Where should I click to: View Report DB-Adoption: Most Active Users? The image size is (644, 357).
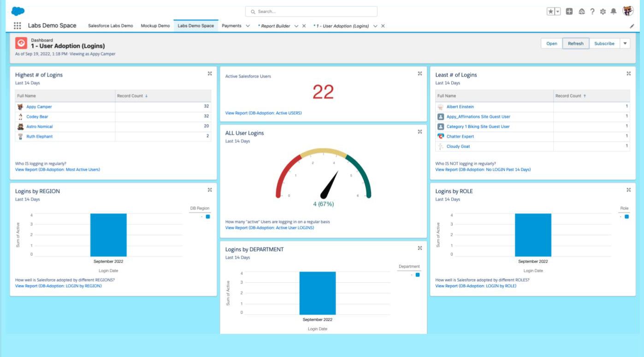coord(58,169)
